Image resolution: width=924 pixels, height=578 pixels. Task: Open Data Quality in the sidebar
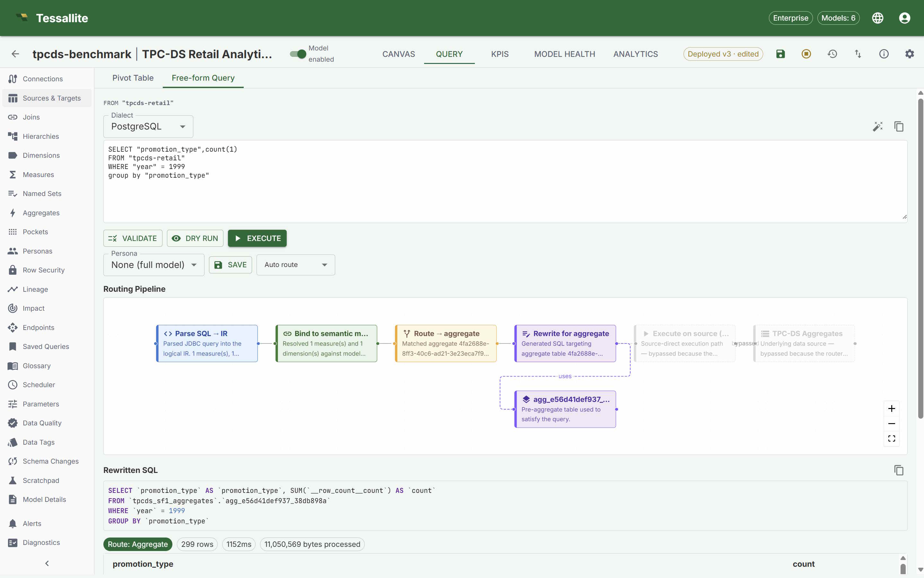pos(47,423)
